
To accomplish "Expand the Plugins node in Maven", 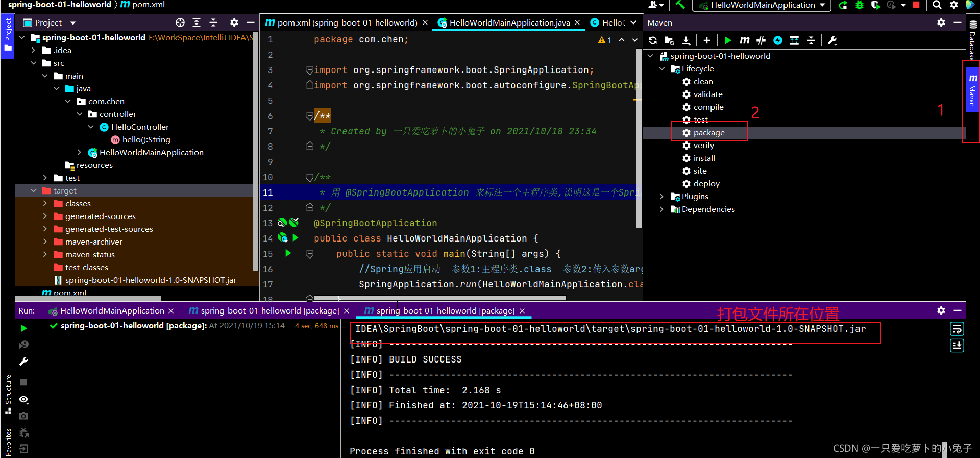I will click(x=662, y=196).
